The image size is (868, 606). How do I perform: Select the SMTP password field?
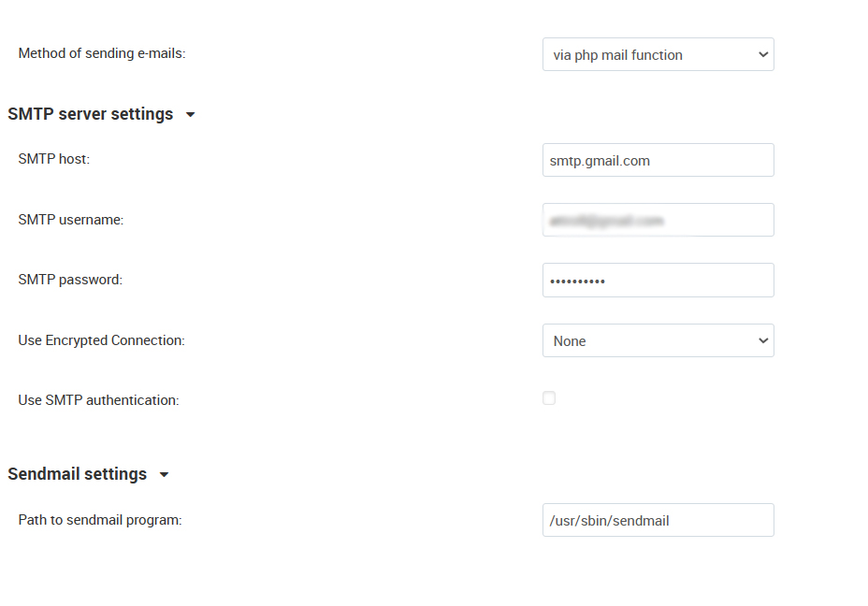coord(658,280)
